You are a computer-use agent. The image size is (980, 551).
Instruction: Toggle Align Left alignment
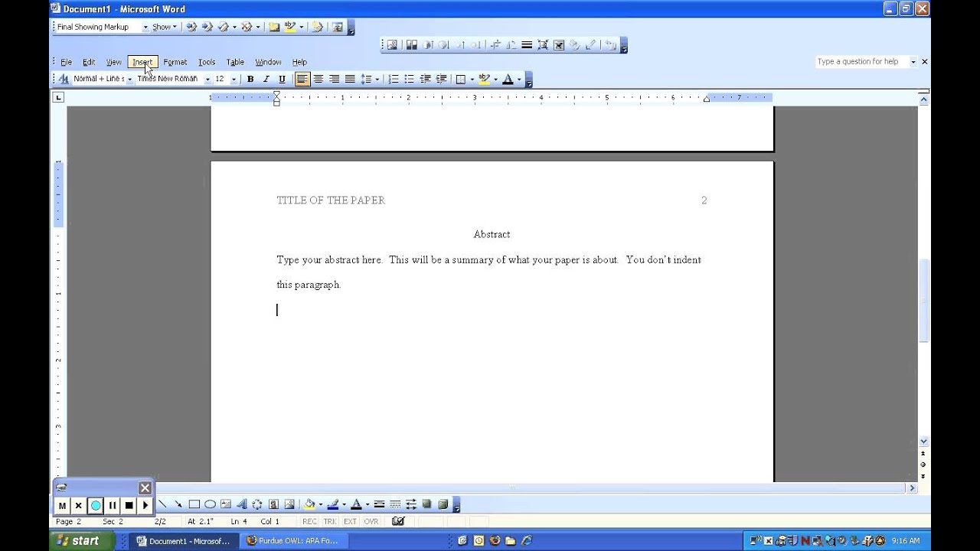(x=302, y=79)
